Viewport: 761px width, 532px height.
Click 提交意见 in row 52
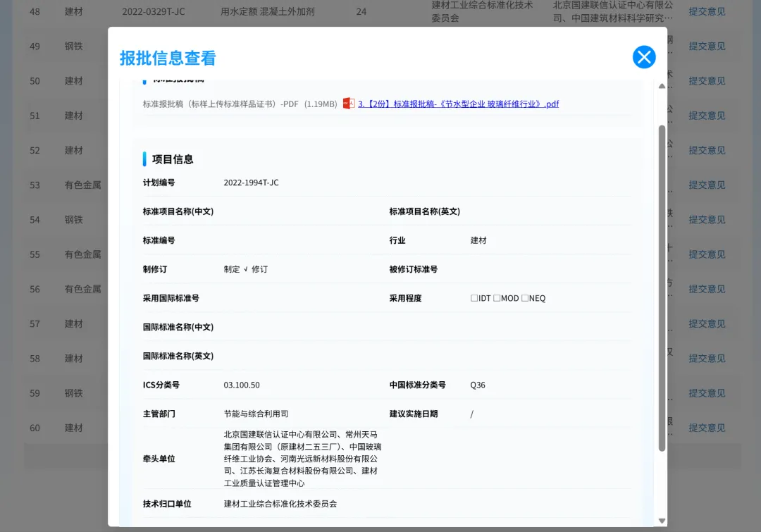[x=707, y=151]
